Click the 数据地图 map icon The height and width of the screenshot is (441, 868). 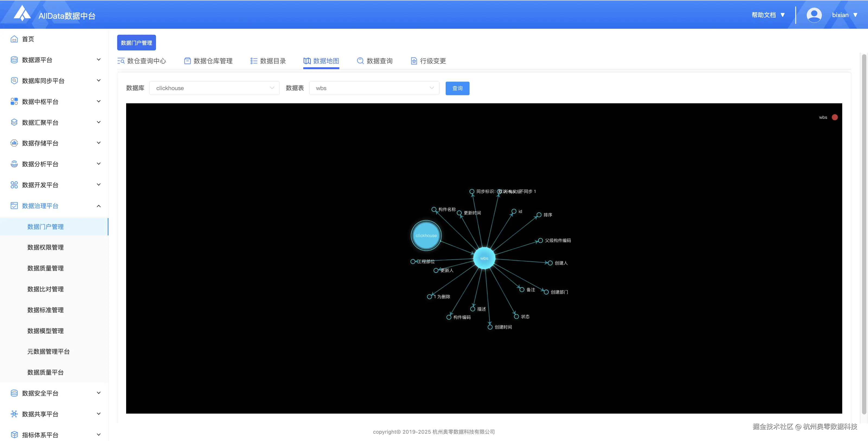(307, 61)
